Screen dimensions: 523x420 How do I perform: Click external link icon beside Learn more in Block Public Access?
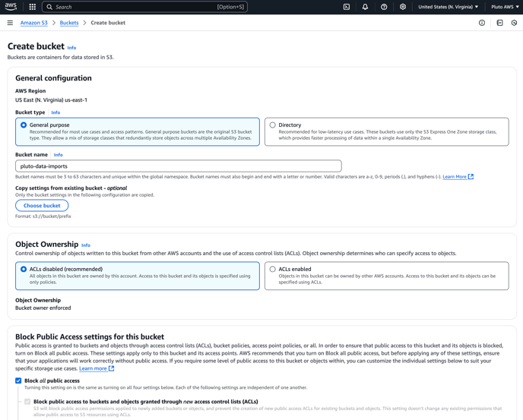click(112, 368)
